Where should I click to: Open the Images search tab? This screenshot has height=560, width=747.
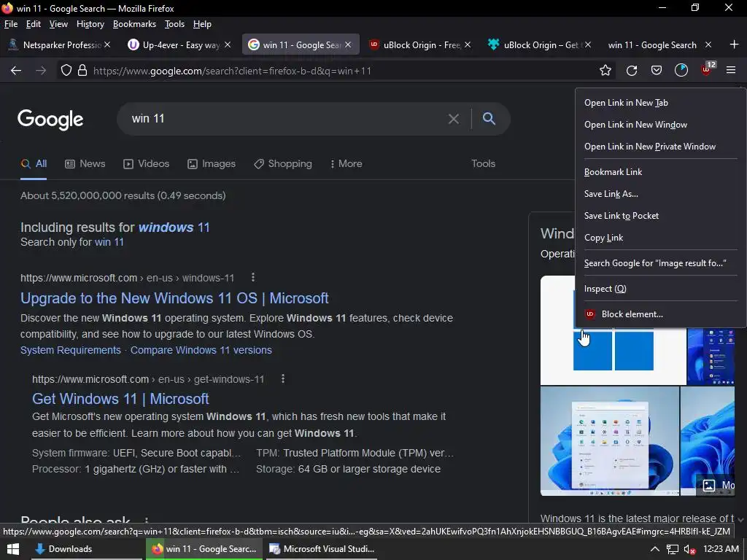point(212,164)
